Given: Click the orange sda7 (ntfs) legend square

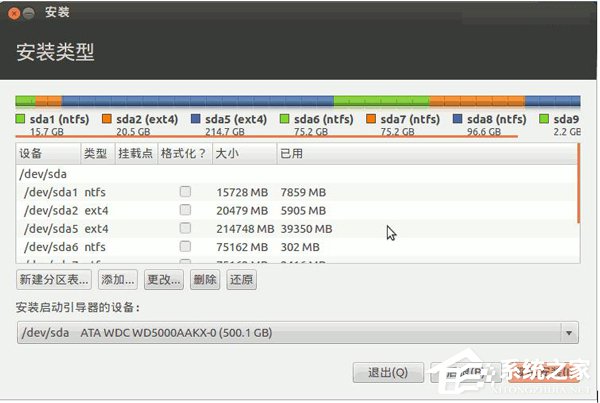Looking at the screenshot, I should pyautogui.click(x=371, y=119).
